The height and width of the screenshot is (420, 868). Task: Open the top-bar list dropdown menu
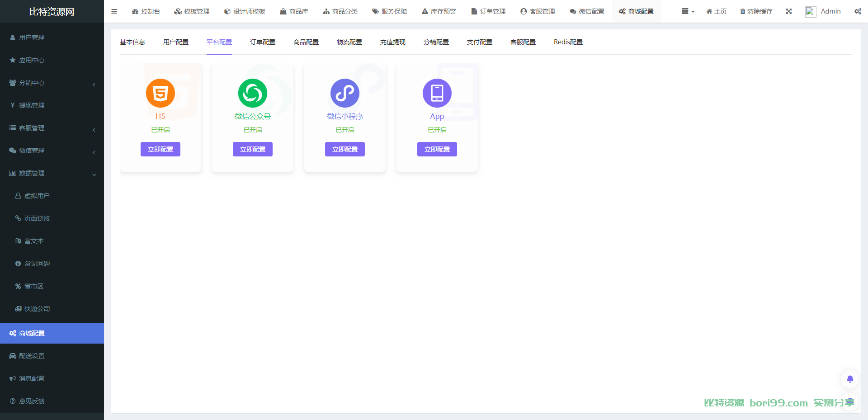click(688, 11)
